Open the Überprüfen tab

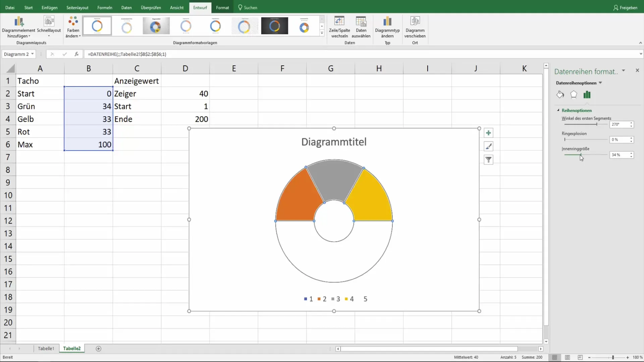(x=151, y=7)
